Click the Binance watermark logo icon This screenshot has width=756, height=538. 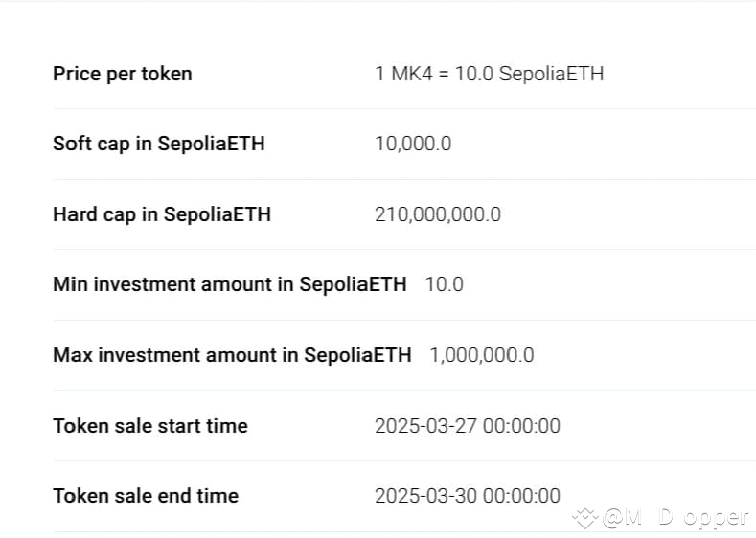(x=585, y=518)
